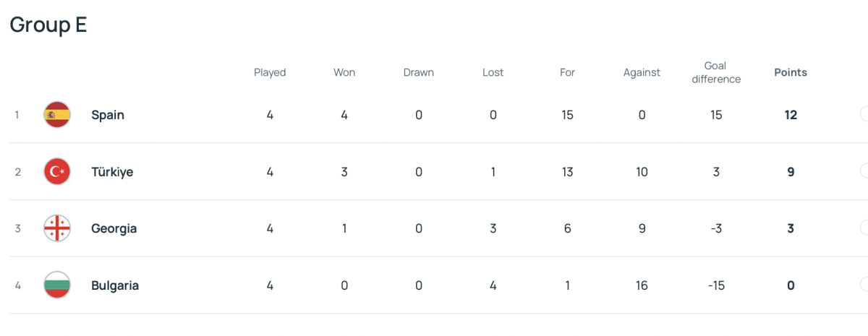Image resolution: width=868 pixels, height=336 pixels.
Task: Click the Group E heading
Action: 48,25
